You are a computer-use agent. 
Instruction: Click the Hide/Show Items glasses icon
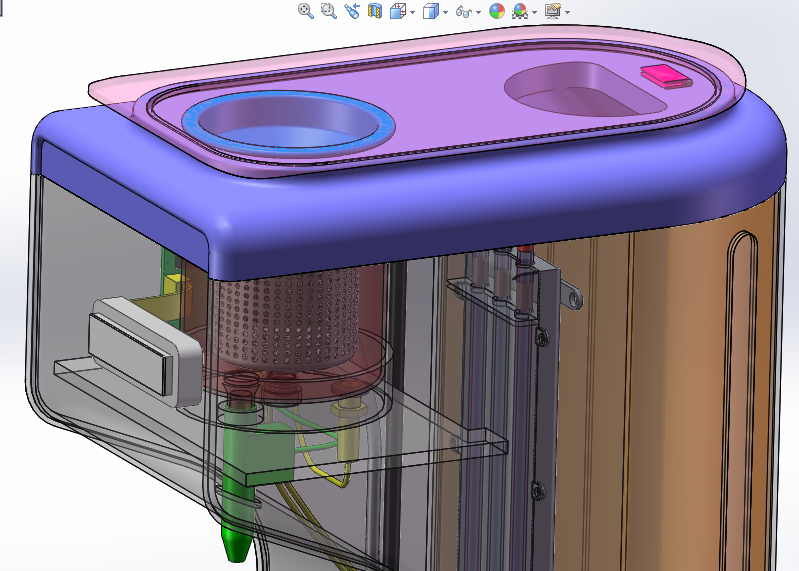(464, 11)
